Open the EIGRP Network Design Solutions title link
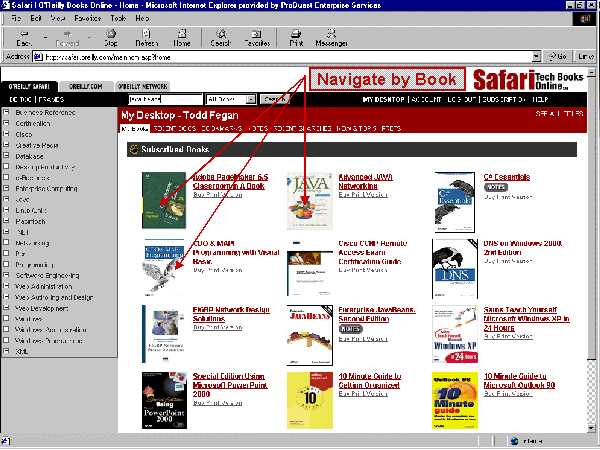The width and height of the screenshot is (600, 450). coord(231,314)
